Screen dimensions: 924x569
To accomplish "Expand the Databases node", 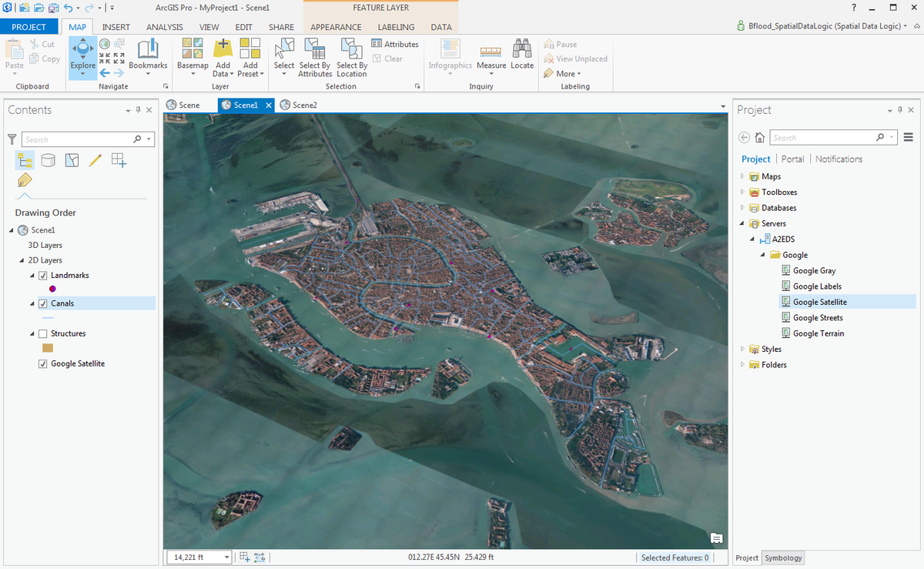I will coord(742,208).
